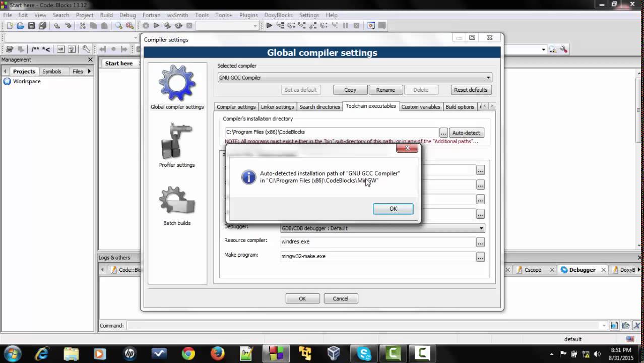Click the Firefox icon in taskbar
This screenshot has width=644, height=363.
click(x=218, y=354)
